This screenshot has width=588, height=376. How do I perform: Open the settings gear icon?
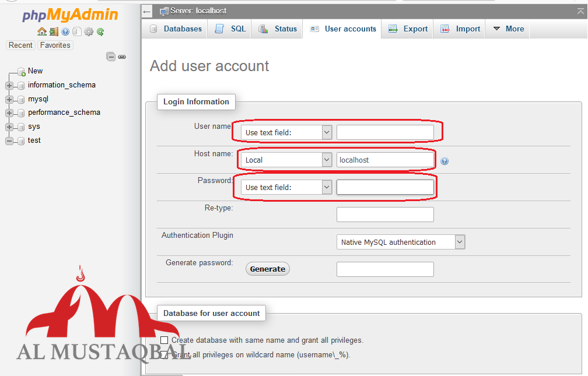click(89, 31)
